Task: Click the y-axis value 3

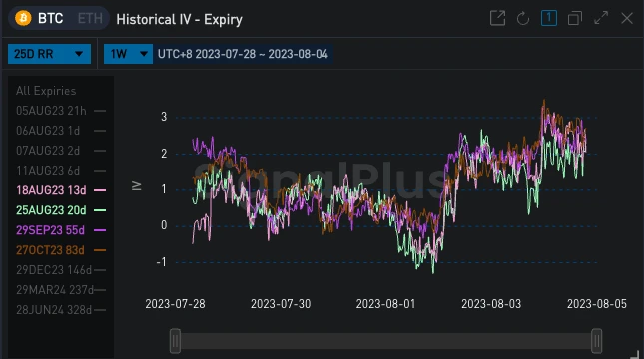Action: (164, 117)
